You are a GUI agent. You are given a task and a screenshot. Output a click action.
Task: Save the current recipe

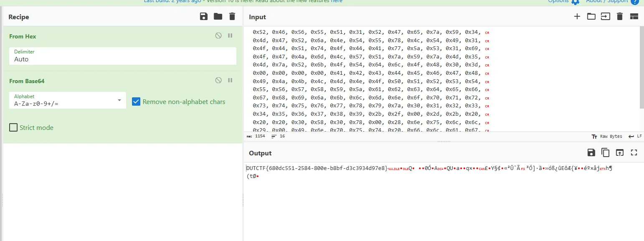[x=204, y=17]
